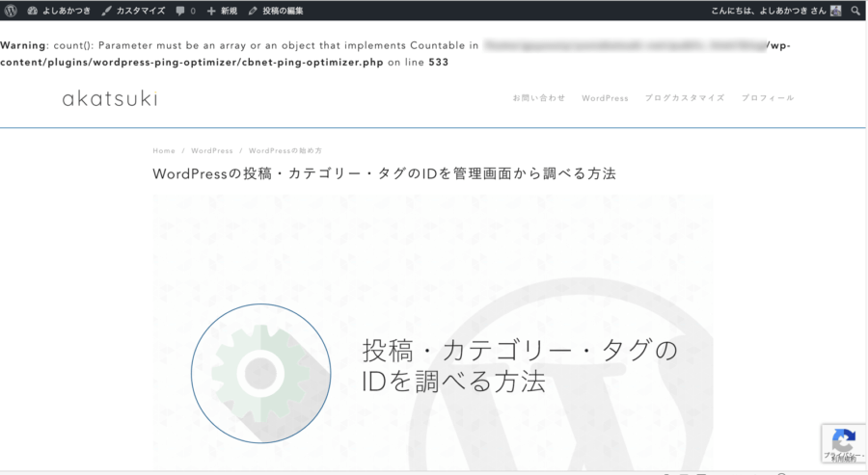
Task: Click the reCAPTCHA badge
Action: (x=843, y=445)
